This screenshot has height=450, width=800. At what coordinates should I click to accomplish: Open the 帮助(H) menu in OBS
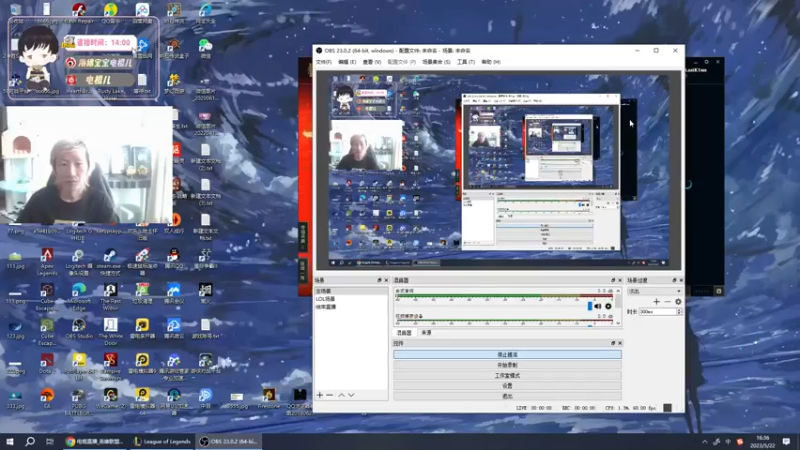(491, 62)
